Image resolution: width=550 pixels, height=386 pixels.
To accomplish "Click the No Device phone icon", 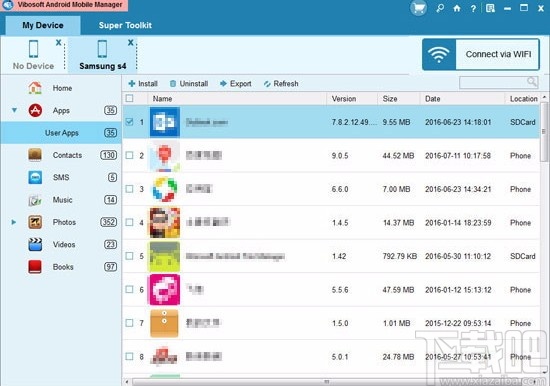I will coord(34,49).
